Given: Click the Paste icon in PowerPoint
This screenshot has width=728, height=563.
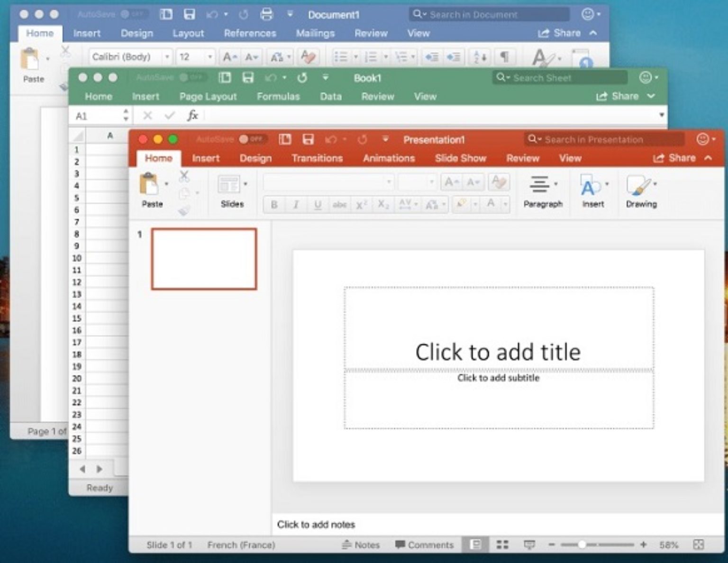Looking at the screenshot, I should coord(149,184).
